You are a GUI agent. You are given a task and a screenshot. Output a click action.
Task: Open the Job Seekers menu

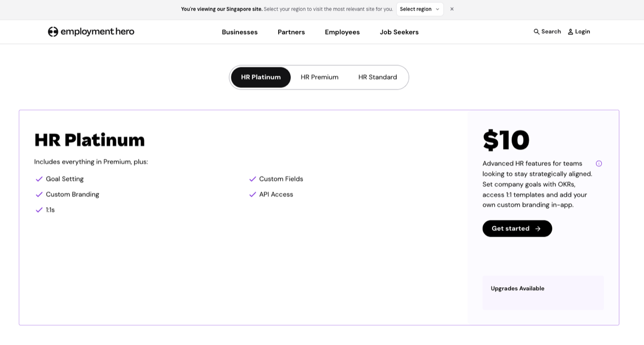pos(399,32)
